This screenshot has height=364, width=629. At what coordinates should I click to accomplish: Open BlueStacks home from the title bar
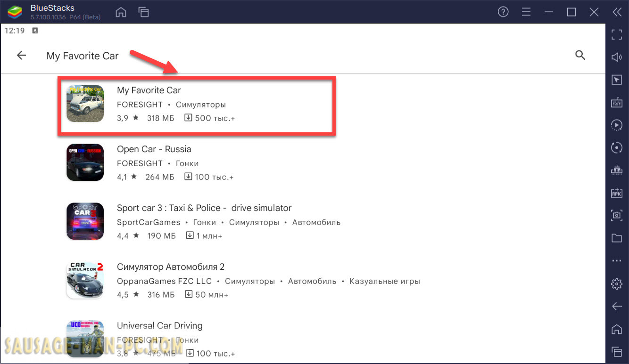click(x=121, y=12)
